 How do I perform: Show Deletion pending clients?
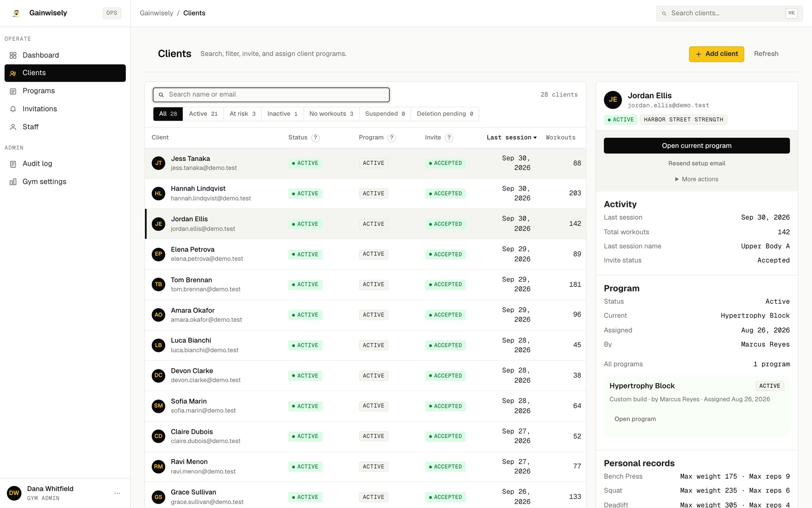coord(445,114)
